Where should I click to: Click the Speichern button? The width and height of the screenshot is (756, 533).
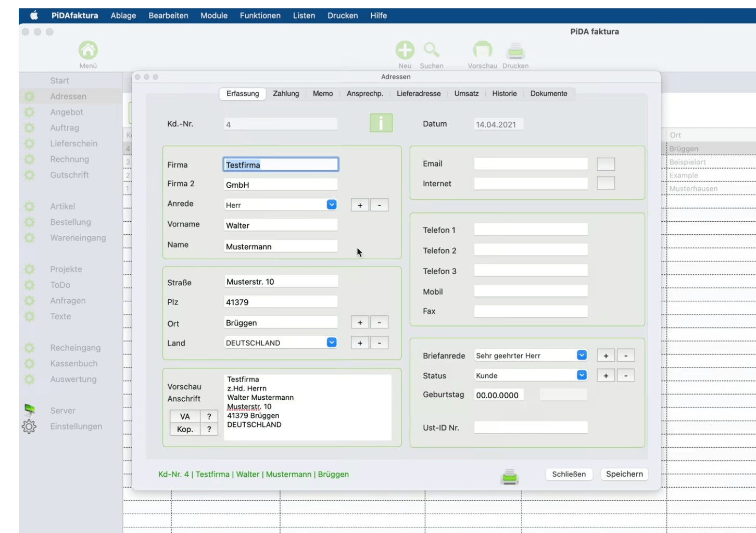(x=624, y=474)
